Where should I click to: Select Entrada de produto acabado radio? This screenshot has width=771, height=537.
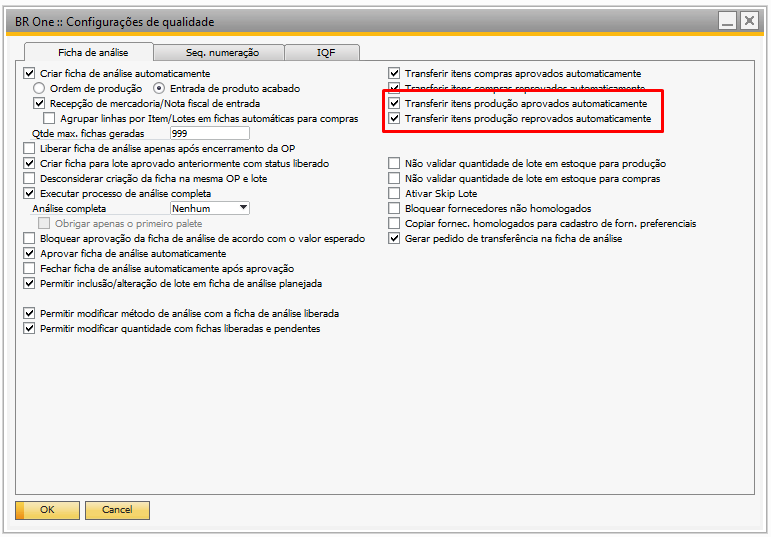(159, 89)
